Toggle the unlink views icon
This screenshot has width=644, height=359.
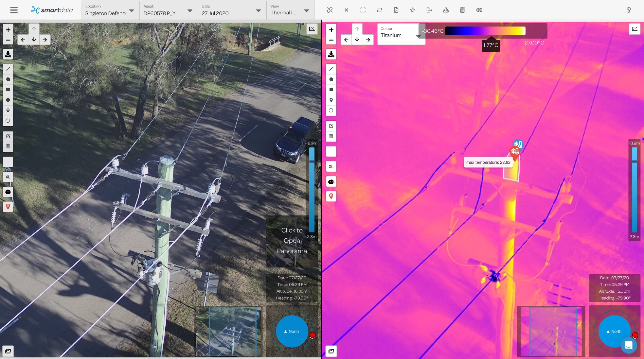click(x=330, y=10)
